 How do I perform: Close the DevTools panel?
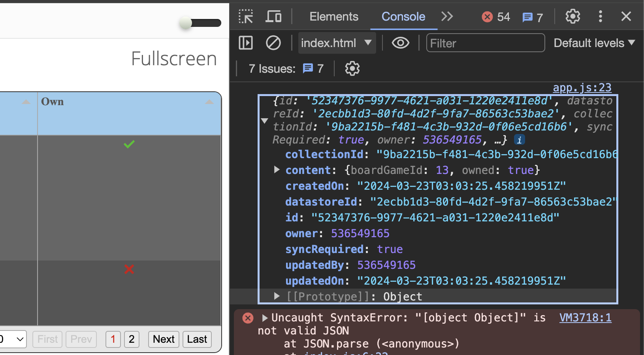[626, 17]
